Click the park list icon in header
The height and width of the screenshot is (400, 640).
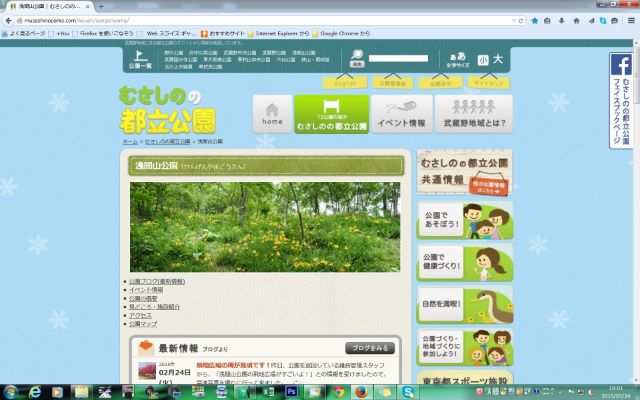coord(140,60)
